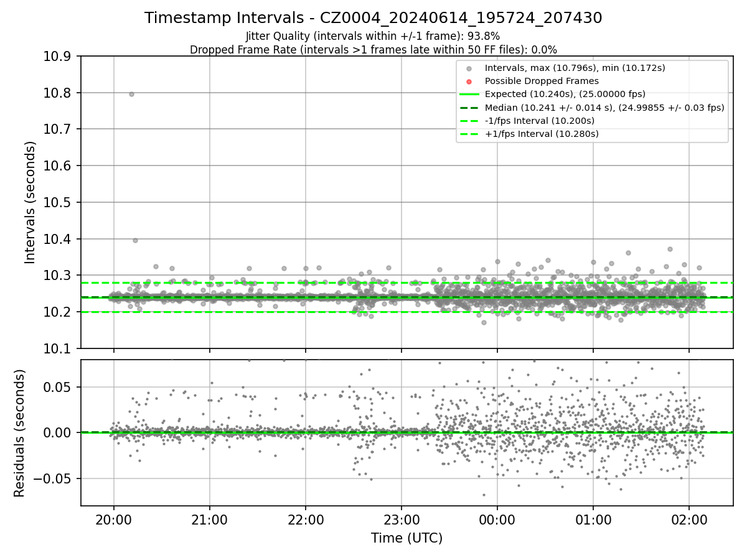Click the dashed green marker for -1/fps Interval
The image size is (747, 560).
(469, 121)
